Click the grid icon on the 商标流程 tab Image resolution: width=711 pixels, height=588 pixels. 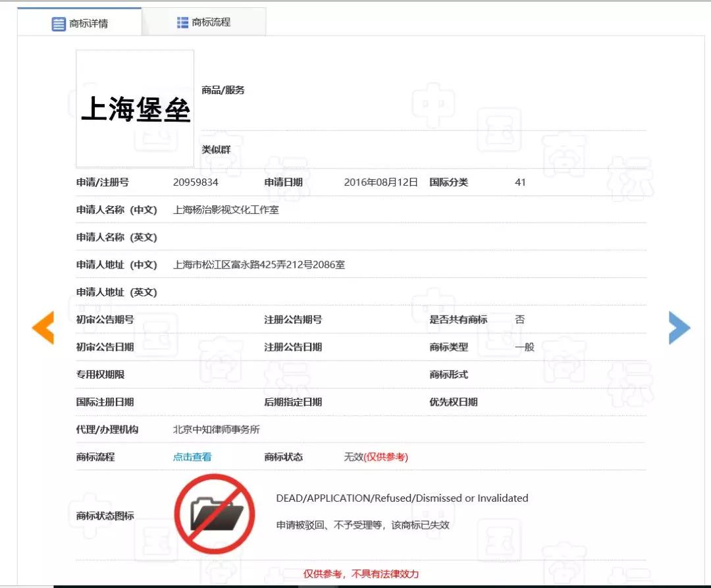point(182,22)
